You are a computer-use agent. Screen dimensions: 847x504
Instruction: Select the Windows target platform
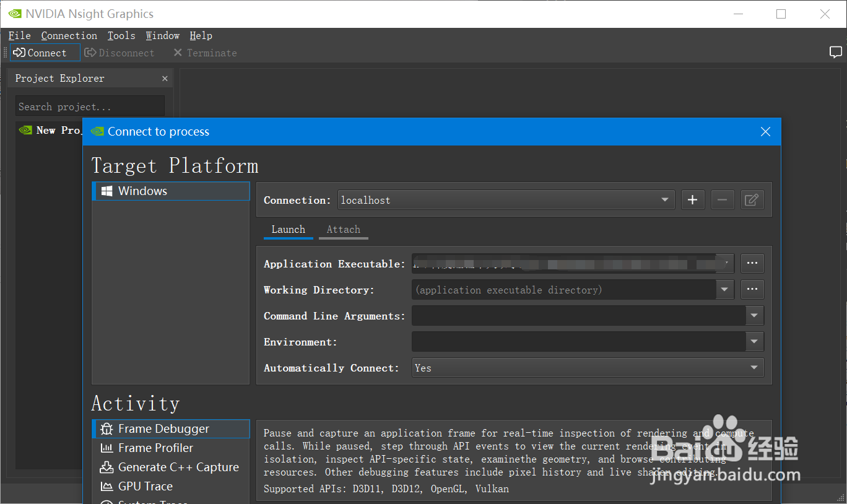(171, 191)
